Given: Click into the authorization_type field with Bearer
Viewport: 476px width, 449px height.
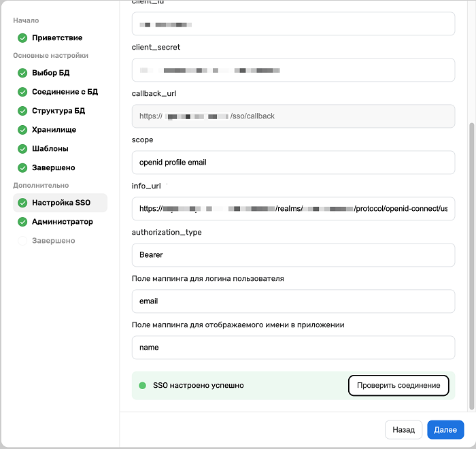Looking at the screenshot, I should 293,255.
